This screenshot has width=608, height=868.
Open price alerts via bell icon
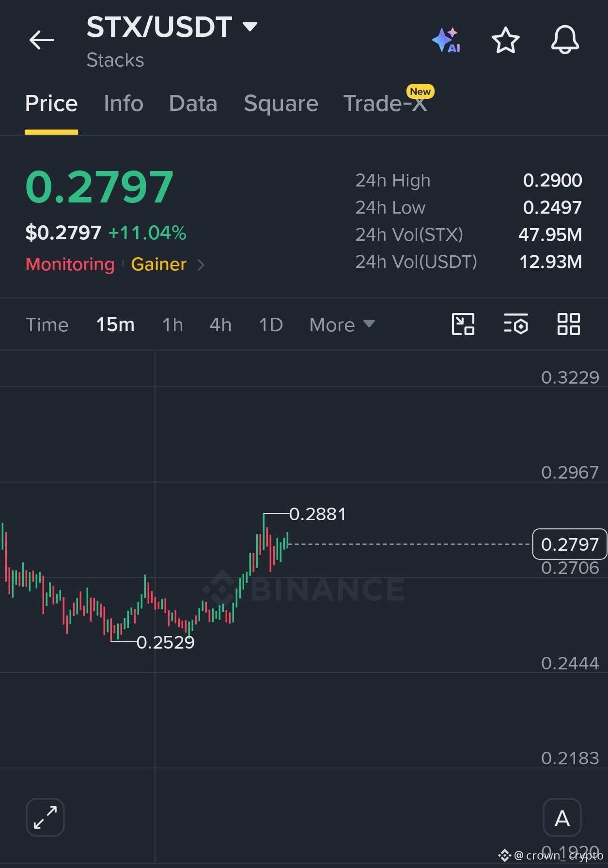pos(565,40)
